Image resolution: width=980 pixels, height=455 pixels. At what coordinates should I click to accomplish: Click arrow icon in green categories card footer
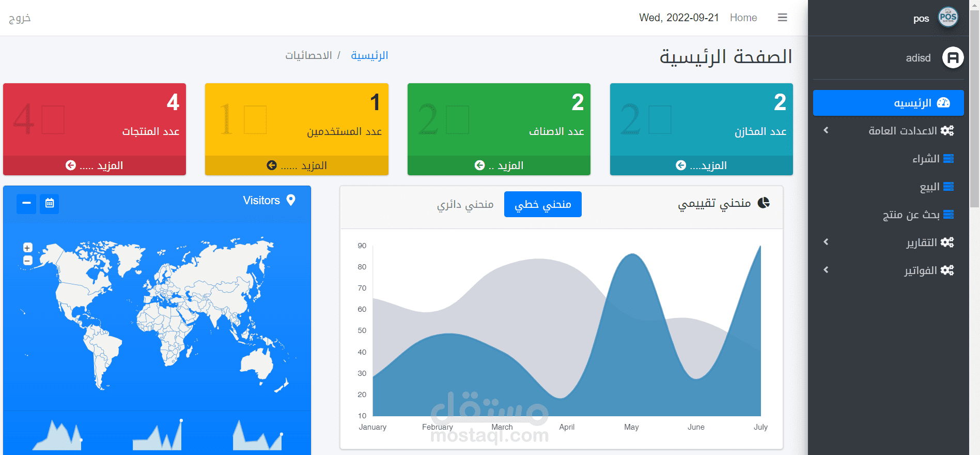pos(479,165)
